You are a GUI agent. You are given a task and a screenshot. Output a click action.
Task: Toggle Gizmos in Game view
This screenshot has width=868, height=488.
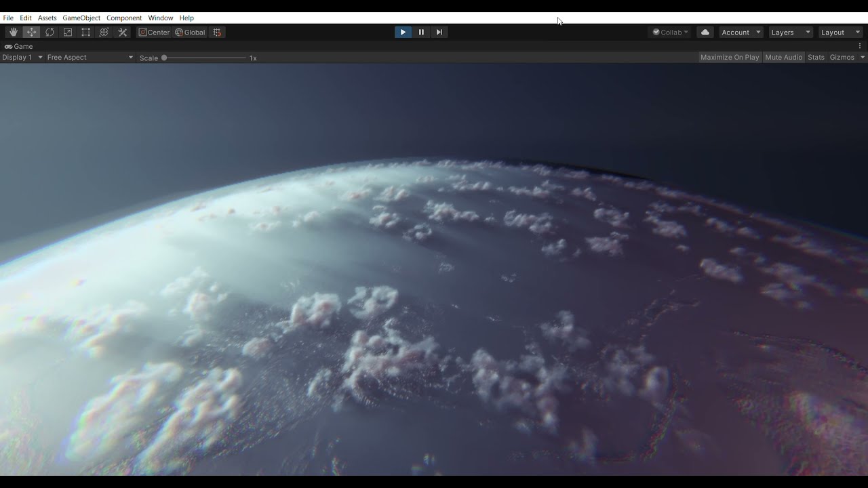842,58
